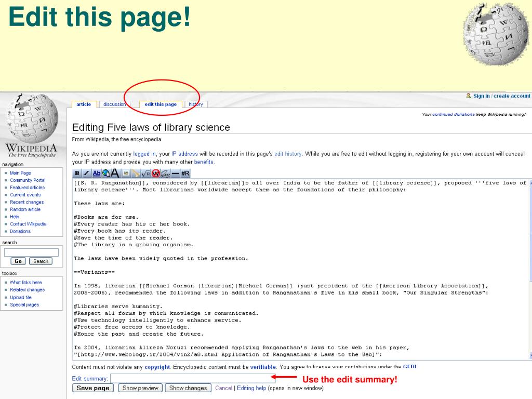Click the '==Variants==' line in editor
The height and width of the screenshot is (399, 532).
point(95,272)
